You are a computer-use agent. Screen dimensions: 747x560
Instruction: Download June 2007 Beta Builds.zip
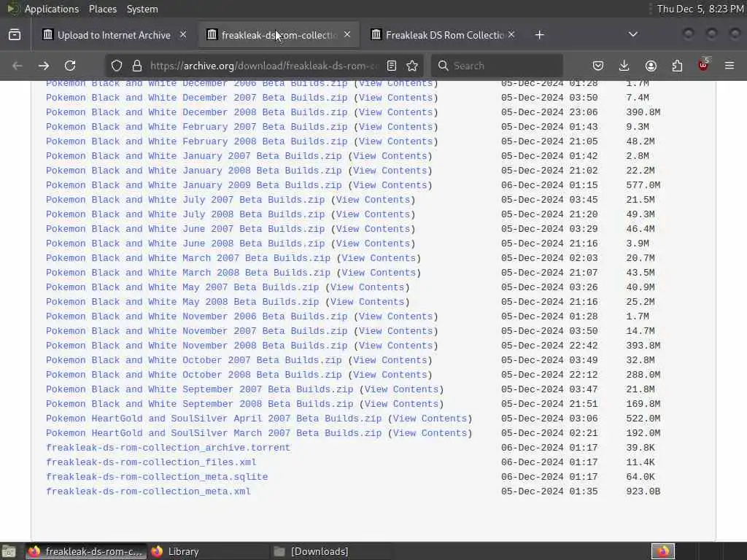(x=185, y=229)
